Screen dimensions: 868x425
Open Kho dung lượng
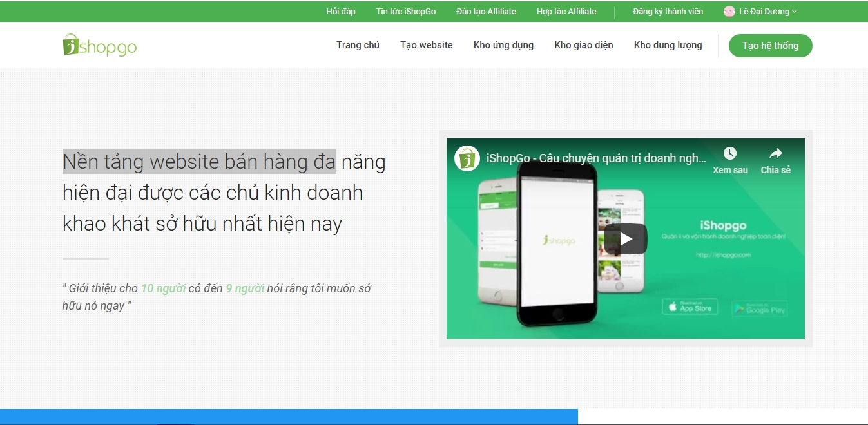668,45
